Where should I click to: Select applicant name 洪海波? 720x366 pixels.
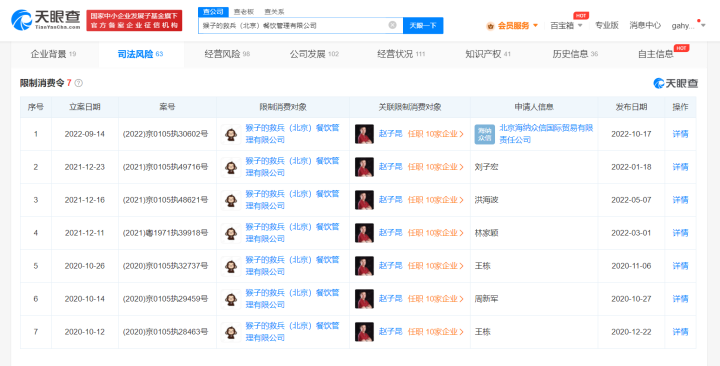tap(486, 200)
